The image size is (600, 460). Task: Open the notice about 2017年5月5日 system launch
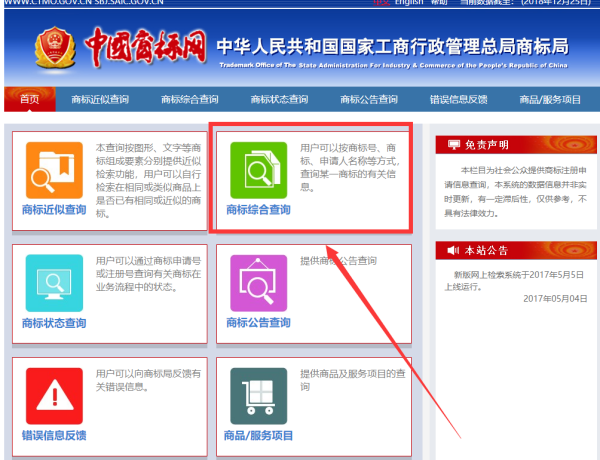pos(514,281)
